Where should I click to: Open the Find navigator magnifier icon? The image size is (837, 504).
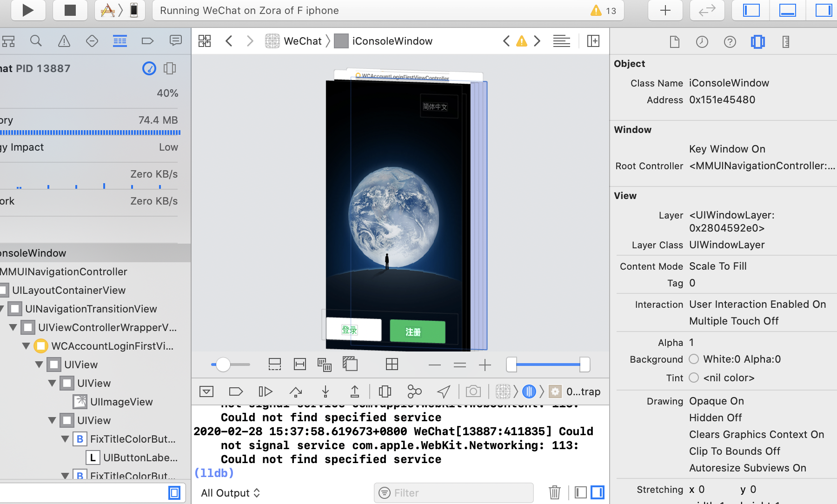pyautogui.click(x=36, y=41)
